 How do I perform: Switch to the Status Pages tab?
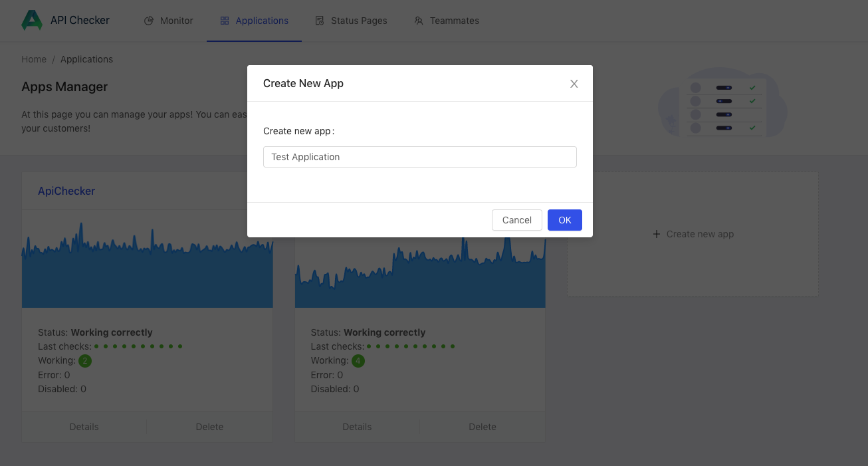coord(359,21)
